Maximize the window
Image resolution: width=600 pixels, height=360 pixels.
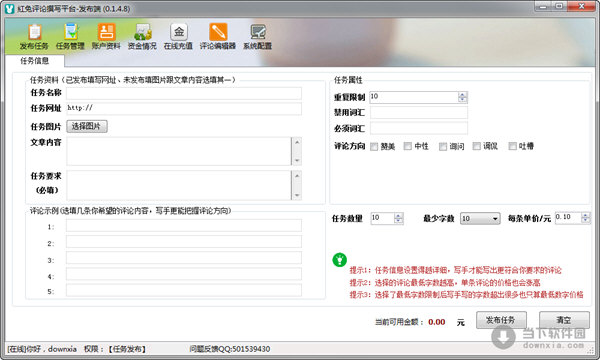[559, 6]
